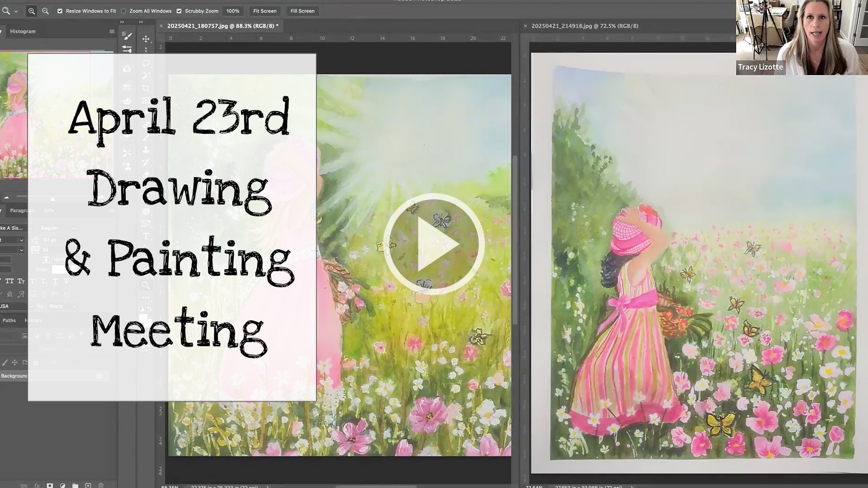Click the vertical scrollbar of first document
This screenshot has width=868, height=488.
click(514, 239)
